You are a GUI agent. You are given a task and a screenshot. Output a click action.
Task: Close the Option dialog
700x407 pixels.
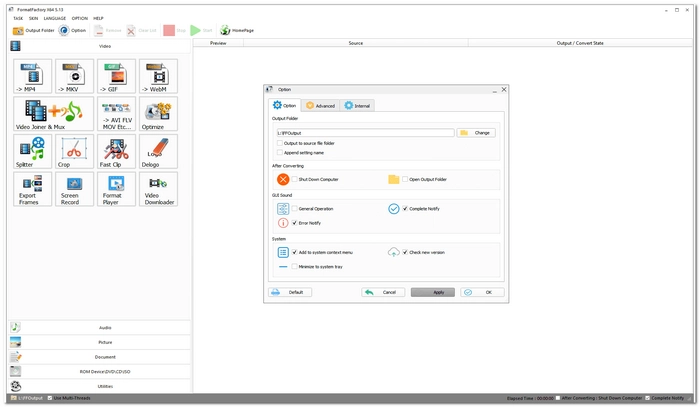504,89
